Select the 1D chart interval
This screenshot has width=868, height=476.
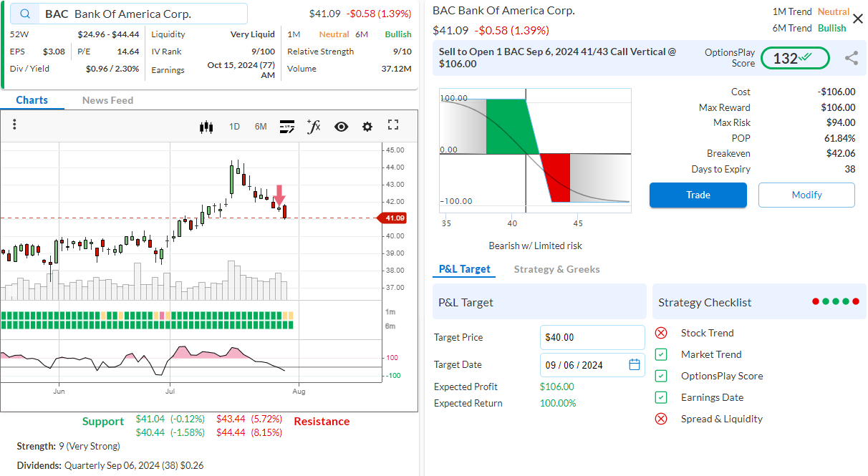click(x=234, y=127)
